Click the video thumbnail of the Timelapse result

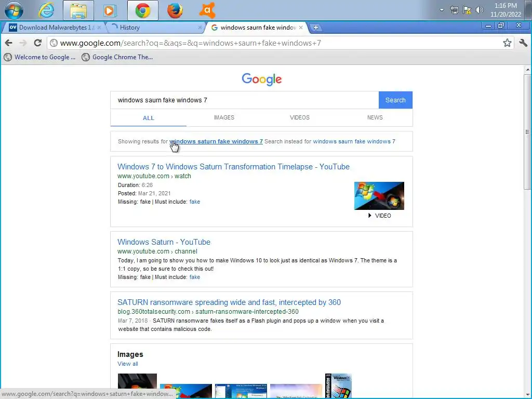pos(379,196)
